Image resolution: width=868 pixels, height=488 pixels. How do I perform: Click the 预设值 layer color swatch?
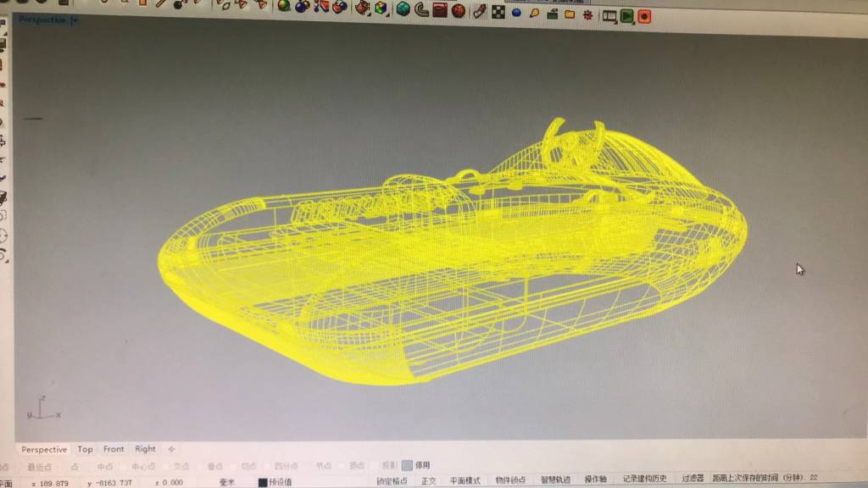click(263, 482)
